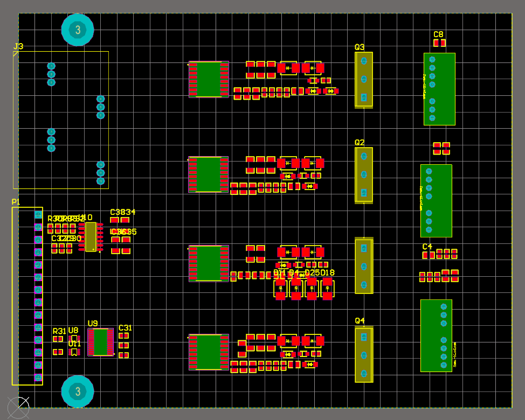The width and height of the screenshot is (525, 420).
Task: Select the D11 diode footprint
Action: click(x=280, y=289)
